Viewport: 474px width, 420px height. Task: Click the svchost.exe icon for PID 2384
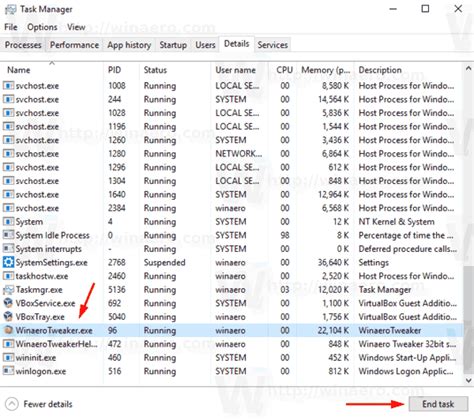click(8, 208)
